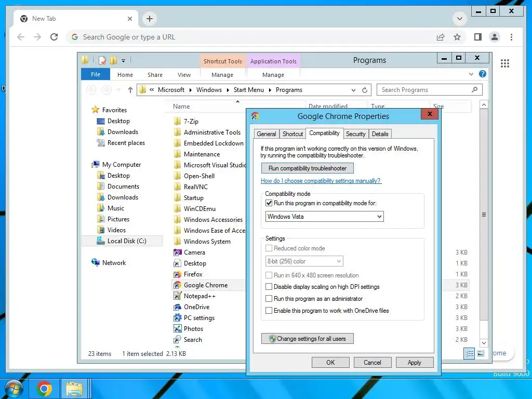
Task: Open the Chrome tab search chevron
Action: click(460, 19)
